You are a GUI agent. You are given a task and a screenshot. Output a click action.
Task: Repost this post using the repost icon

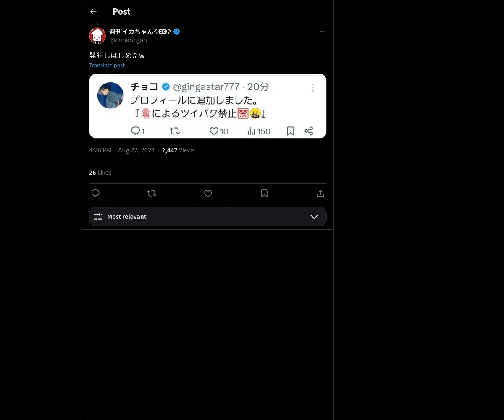coord(152,193)
